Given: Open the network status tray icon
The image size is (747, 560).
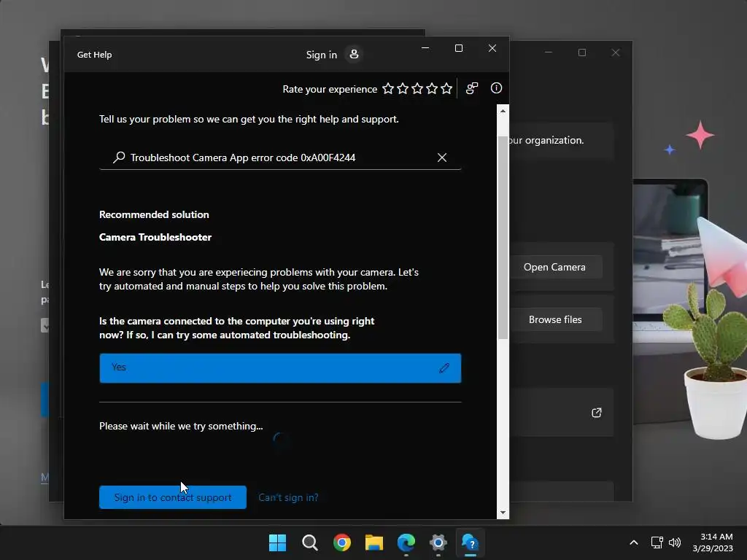Looking at the screenshot, I should (x=657, y=542).
